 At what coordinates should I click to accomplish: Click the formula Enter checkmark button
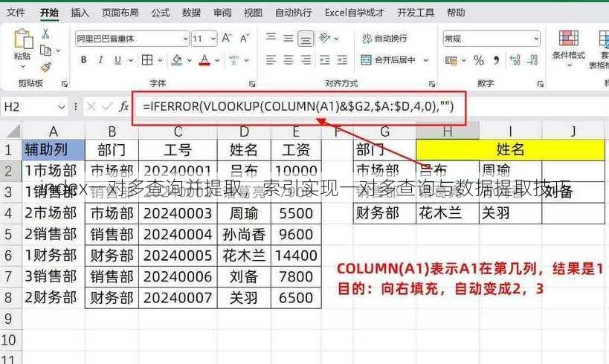coord(107,106)
